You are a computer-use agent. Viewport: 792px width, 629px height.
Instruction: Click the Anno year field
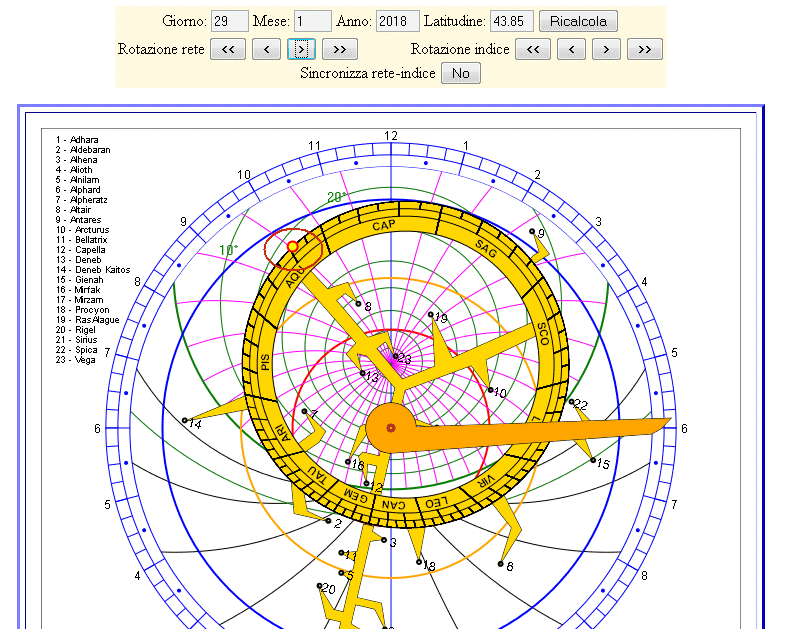tap(397, 21)
